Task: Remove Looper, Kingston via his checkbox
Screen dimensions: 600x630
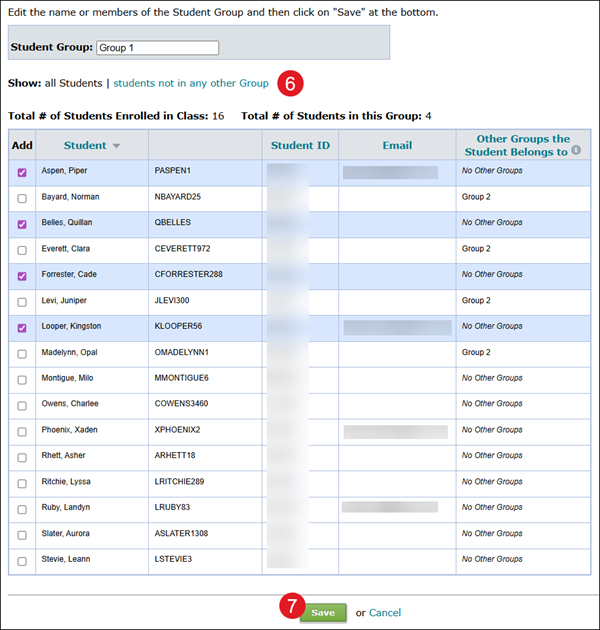Action: (x=22, y=327)
